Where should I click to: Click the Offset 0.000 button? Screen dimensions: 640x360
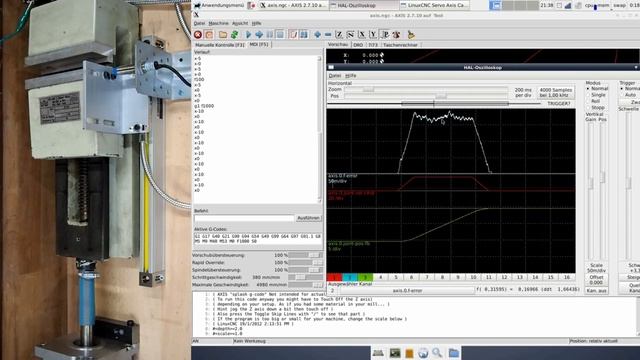coord(596,280)
